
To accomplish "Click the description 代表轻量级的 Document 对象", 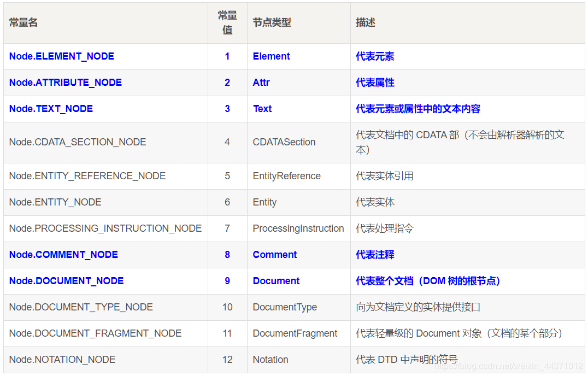I will [460, 333].
